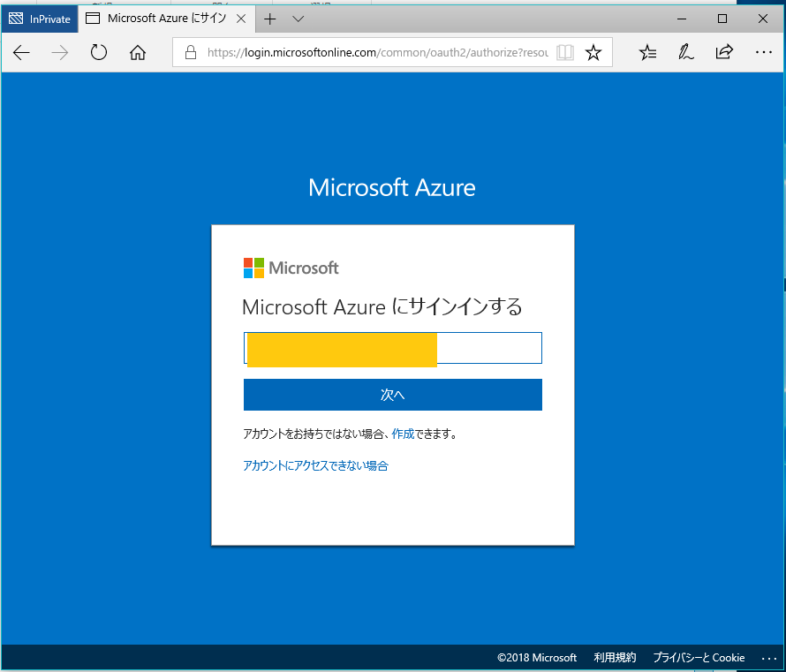Viewport: 786px width, 672px height.
Task: Open reading view book icon
Action: point(565,52)
